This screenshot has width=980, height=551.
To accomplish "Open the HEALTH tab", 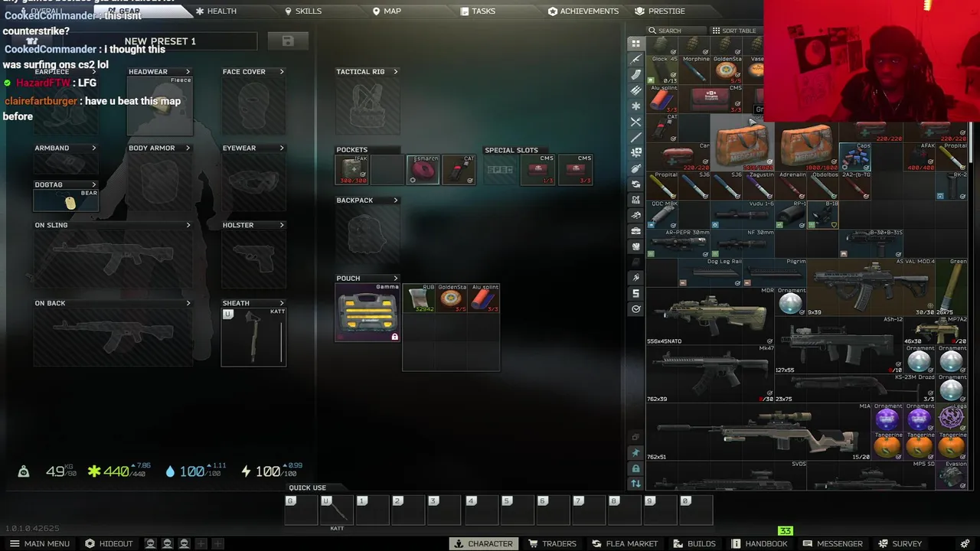I will point(215,11).
